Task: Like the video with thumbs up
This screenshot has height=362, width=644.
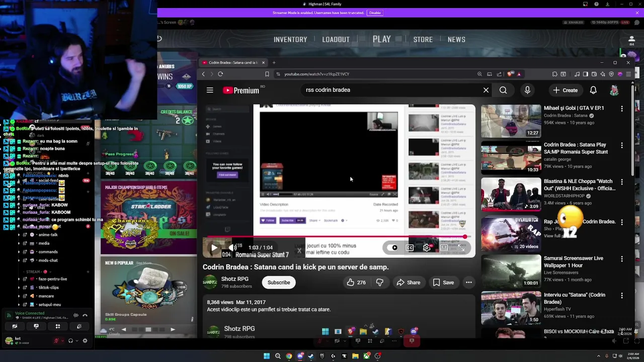Action: click(x=356, y=283)
